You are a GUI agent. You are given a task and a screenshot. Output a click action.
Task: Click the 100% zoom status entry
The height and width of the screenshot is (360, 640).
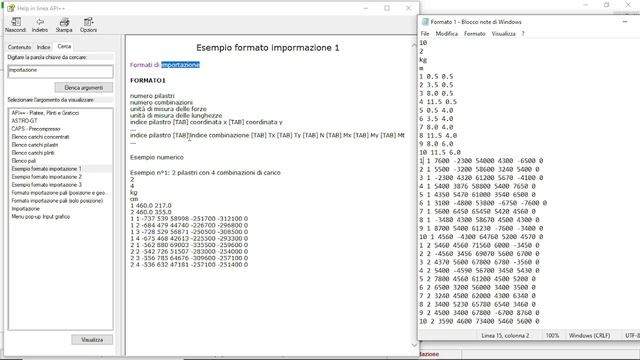click(552, 336)
